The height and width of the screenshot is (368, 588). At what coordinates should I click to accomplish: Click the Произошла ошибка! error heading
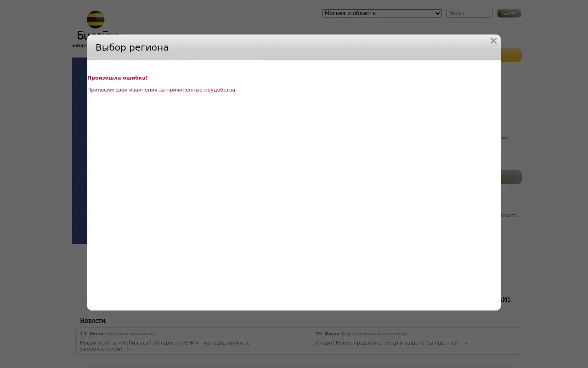[x=118, y=78]
